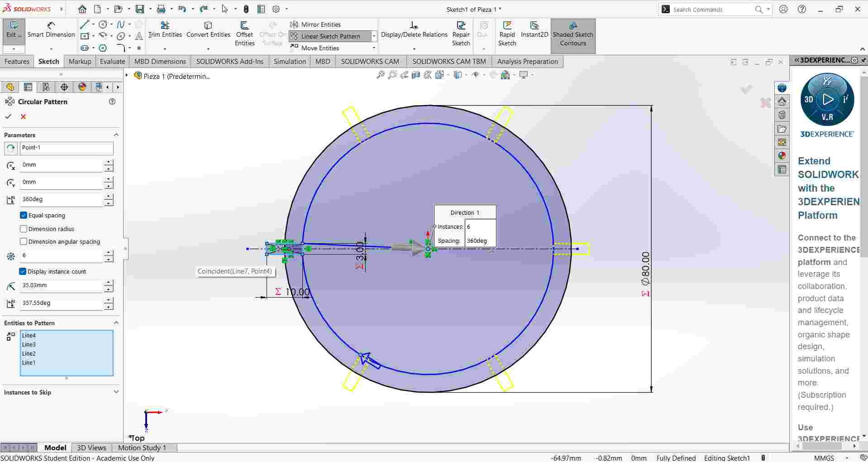Click the Home icon in the title bar
This screenshot has height=462, width=868.
pyautogui.click(x=82, y=9)
